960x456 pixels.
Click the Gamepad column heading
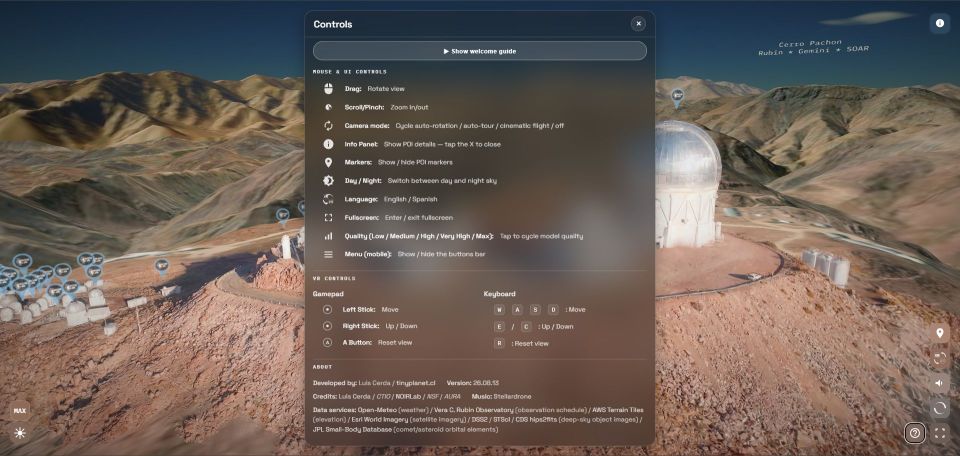[329, 294]
